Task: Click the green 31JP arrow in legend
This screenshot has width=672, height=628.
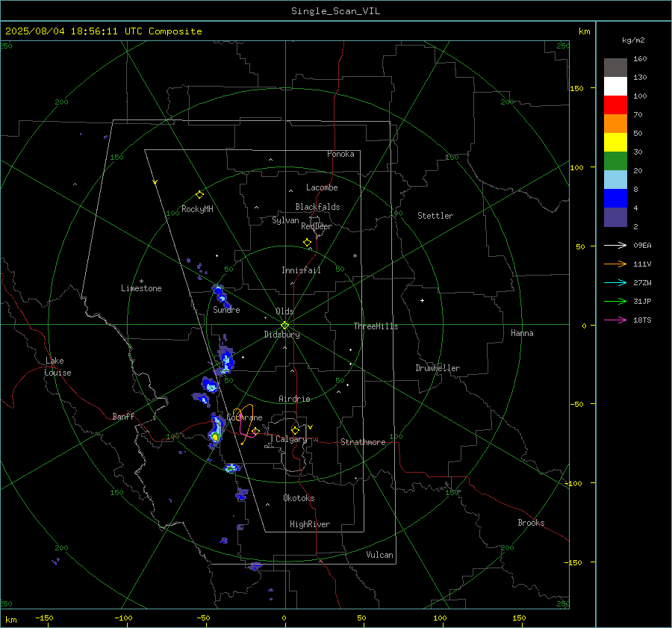Action: pyautogui.click(x=615, y=302)
